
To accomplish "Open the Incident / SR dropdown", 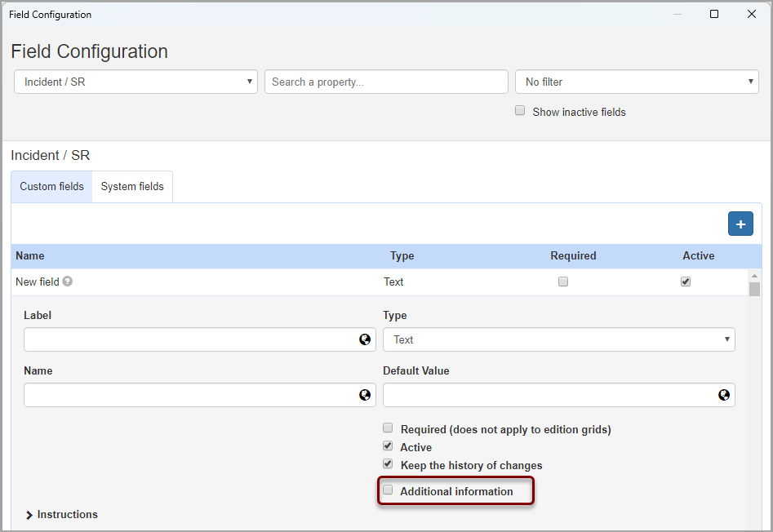I will coord(135,82).
